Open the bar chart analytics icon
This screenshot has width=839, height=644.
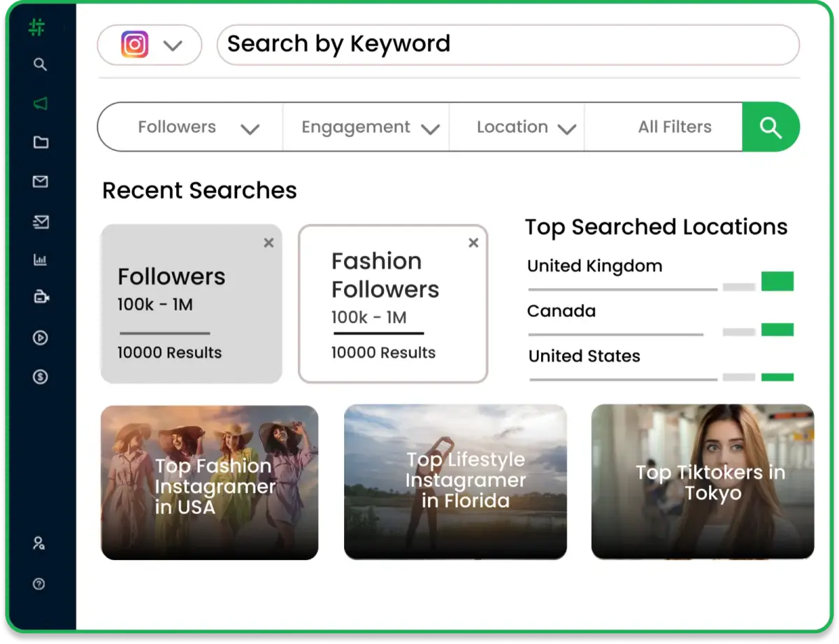click(40, 260)
